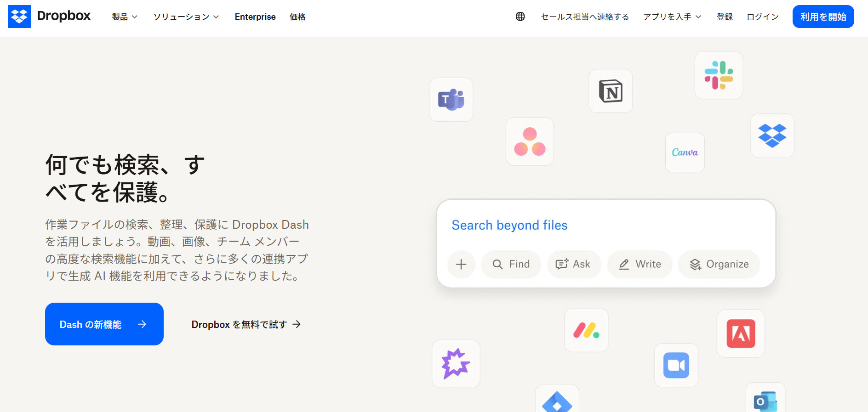Select the Organize chip
The width and height of the screenshot is (868, 412).
click(x=719, y=264)
